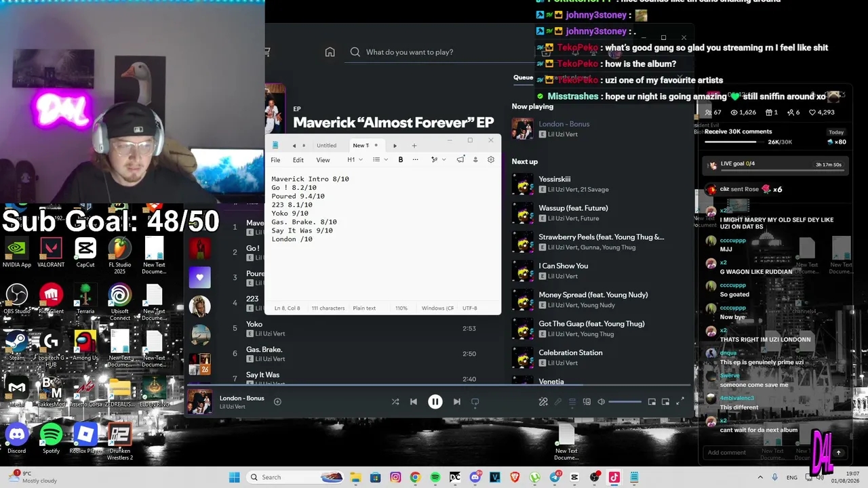This screenshot has height=488, width=868.
Task: Open View menu in Notepad
Action: coord(323,160)
